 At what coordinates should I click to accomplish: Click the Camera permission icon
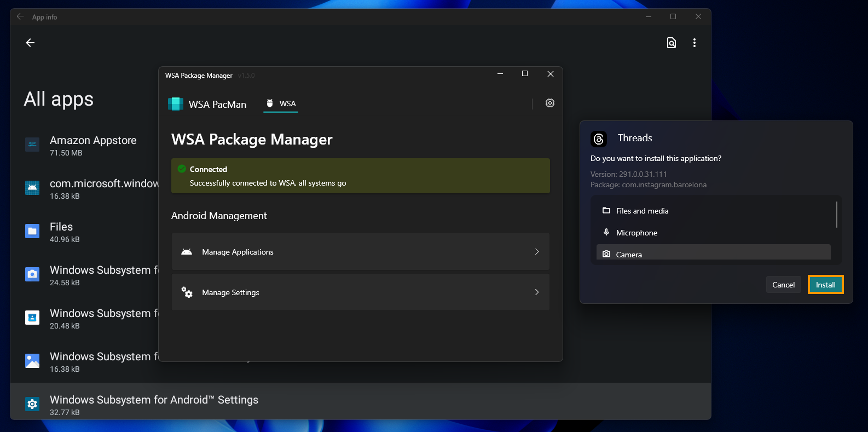pos(606,254)
